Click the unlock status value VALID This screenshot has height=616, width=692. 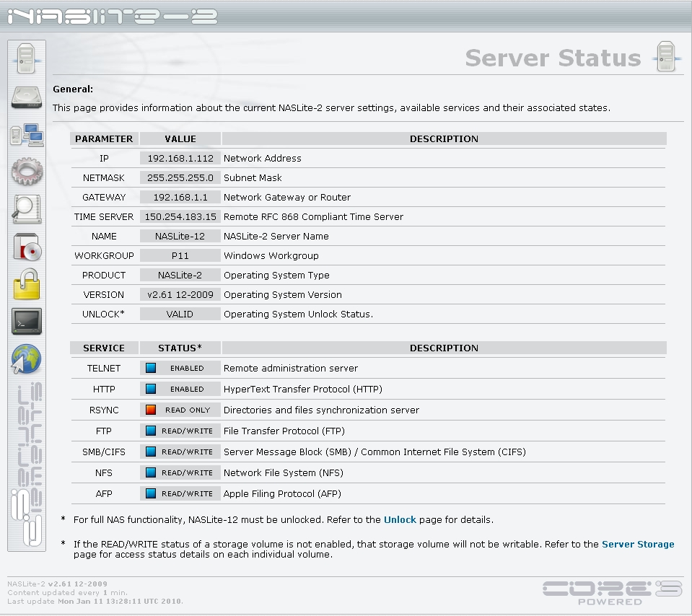pos(180,314)
